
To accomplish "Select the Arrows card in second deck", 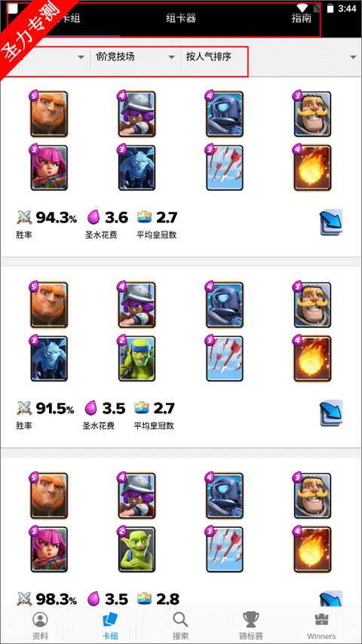I will click(225, 358).
